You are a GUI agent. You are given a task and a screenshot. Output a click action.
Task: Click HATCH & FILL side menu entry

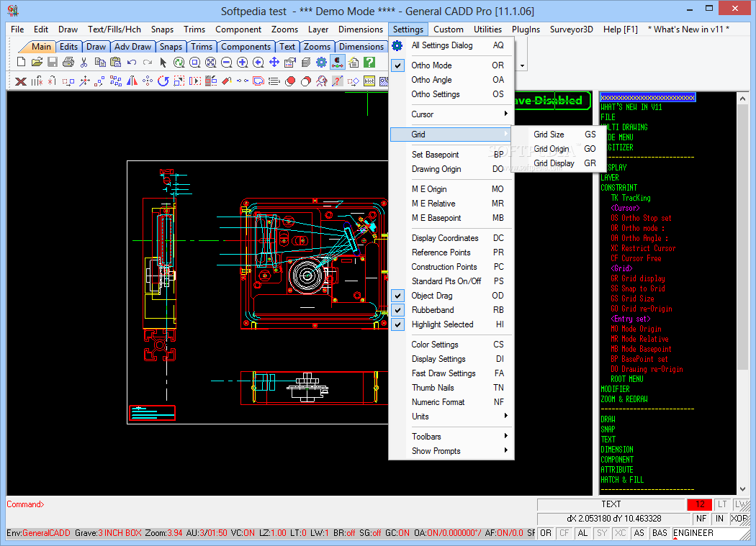tap(622, 480)
